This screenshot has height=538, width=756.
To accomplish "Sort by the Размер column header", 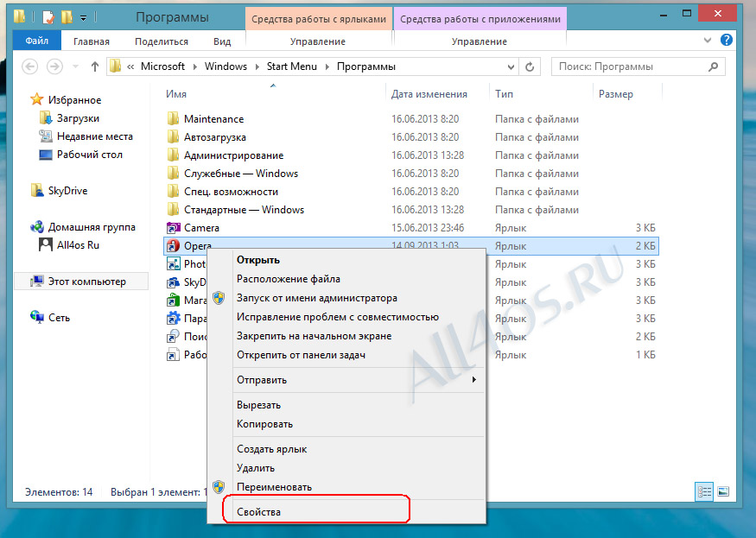I will click(x=616, y=94).
